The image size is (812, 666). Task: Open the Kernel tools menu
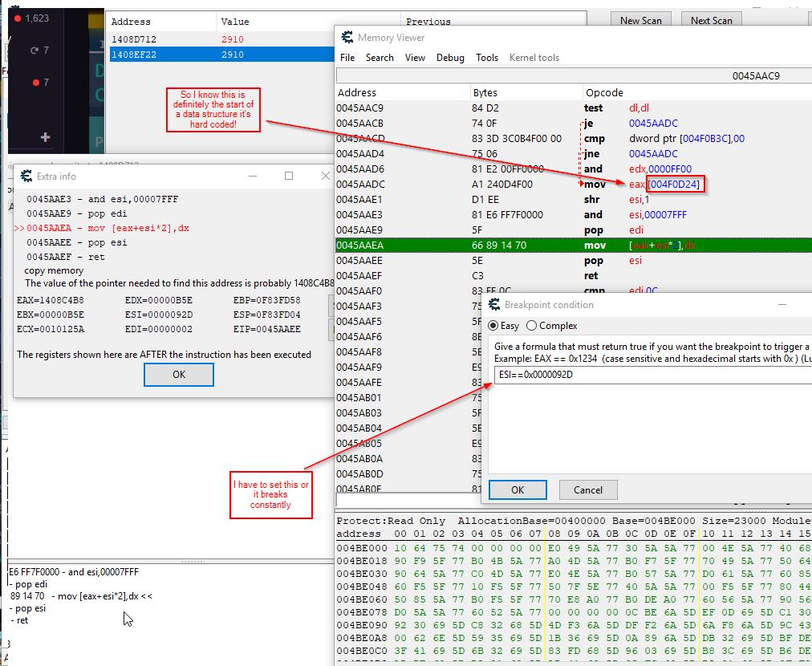[x=534, y=58]
